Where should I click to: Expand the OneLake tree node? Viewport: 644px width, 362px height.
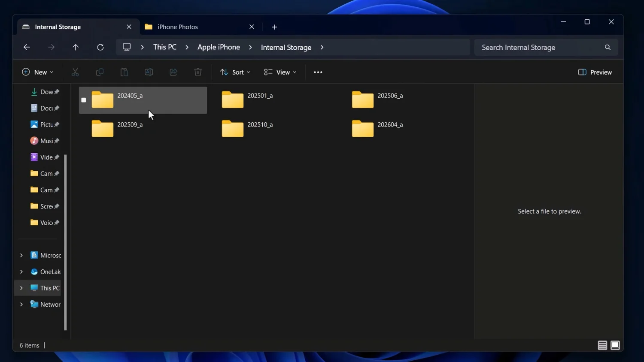(x=21, y=271)
